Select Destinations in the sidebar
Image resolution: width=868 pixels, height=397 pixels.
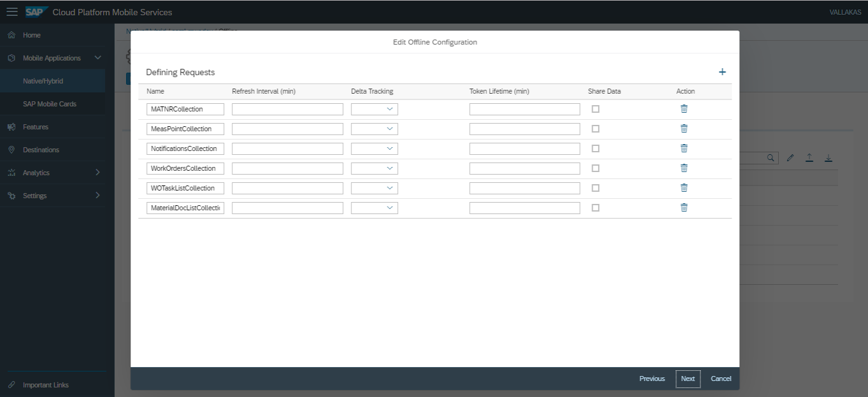pos(41,150)
